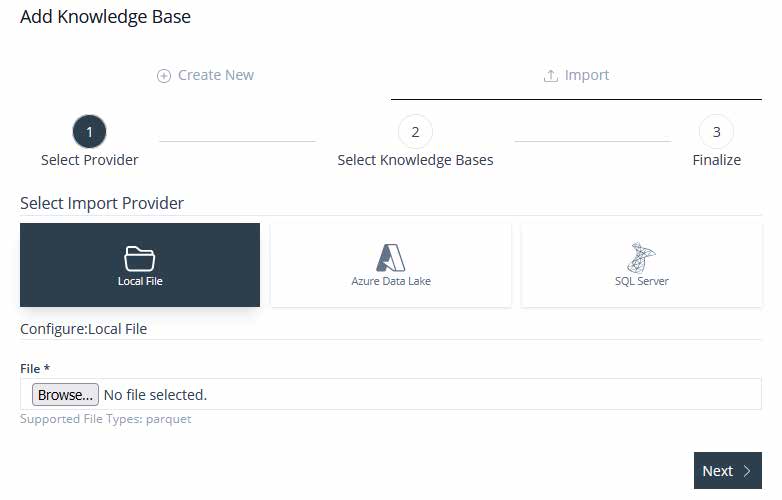
Task: Select the Local File provider card label
Action: 140,281
